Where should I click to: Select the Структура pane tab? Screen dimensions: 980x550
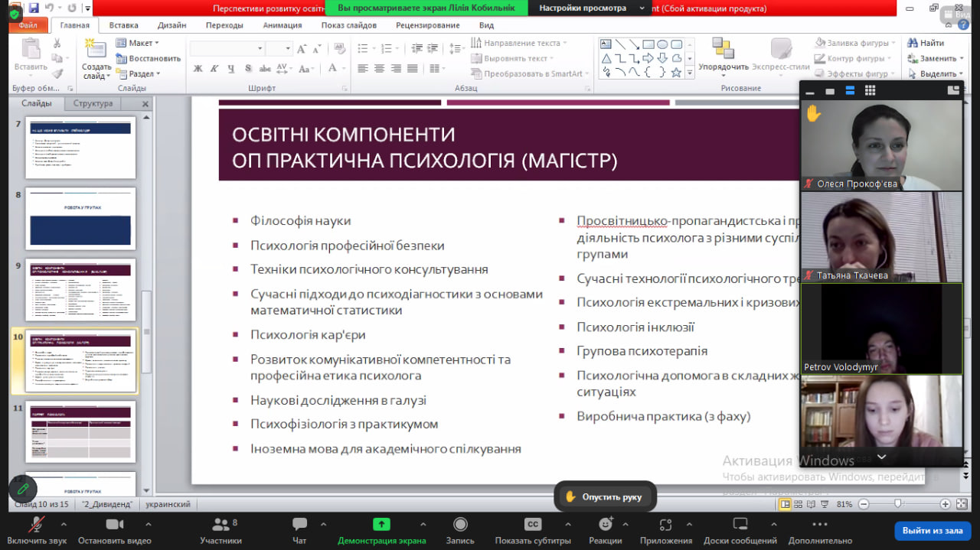pos(93,103)
